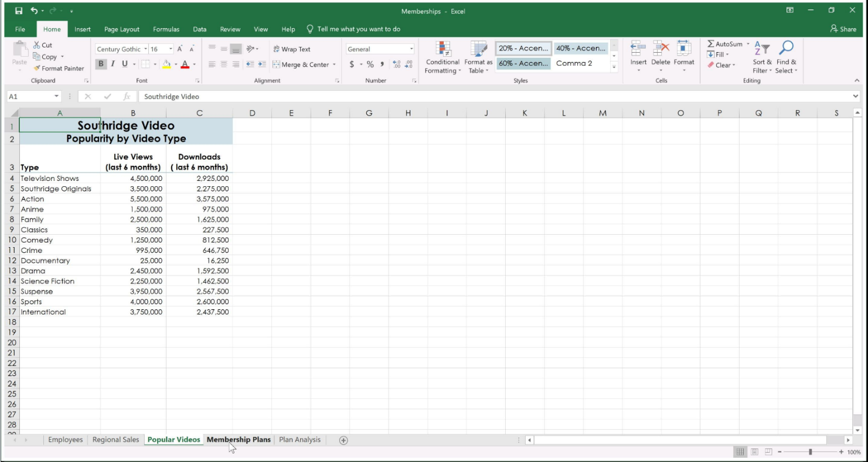Screen dimensions: 868x462
Task: Toggle Merge & Center
Action: (301, 64)
